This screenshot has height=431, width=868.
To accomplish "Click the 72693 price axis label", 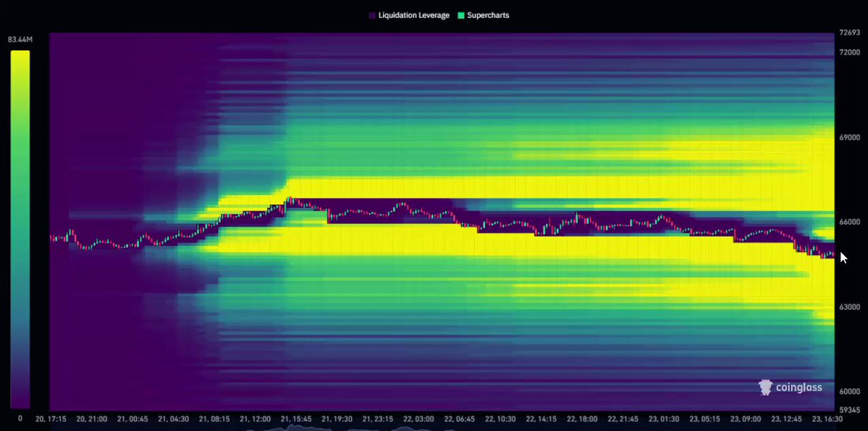I will [849, 33].
